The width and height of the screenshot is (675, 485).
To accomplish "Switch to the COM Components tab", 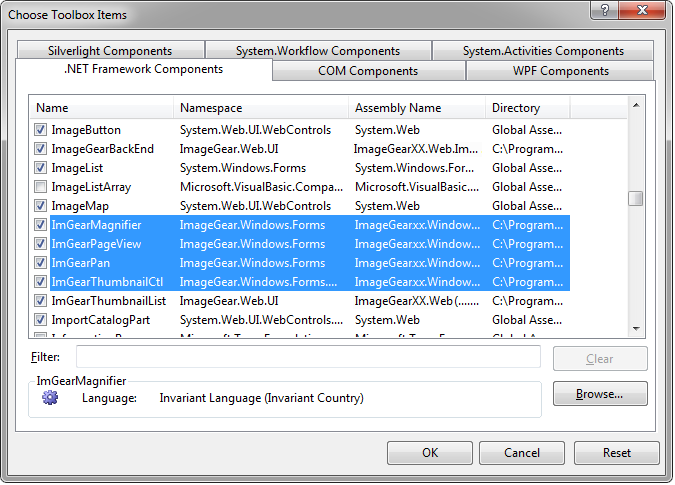I will pos(368,71).
